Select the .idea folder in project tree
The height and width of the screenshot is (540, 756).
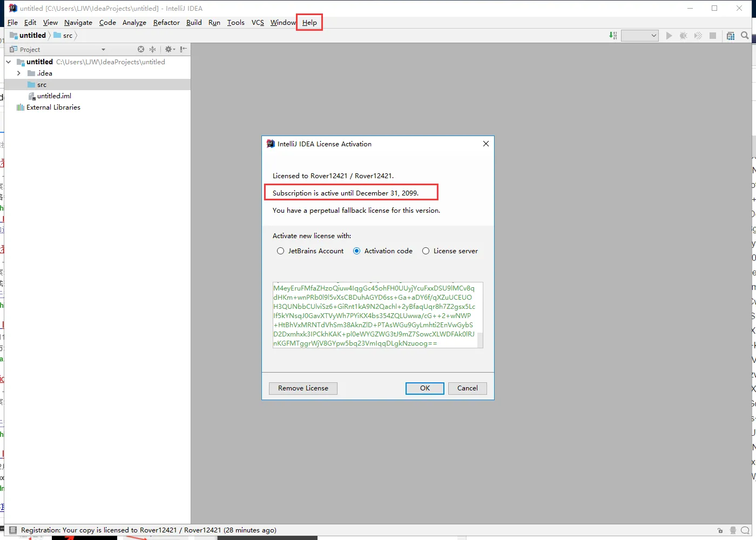click(x=97, y=73)
